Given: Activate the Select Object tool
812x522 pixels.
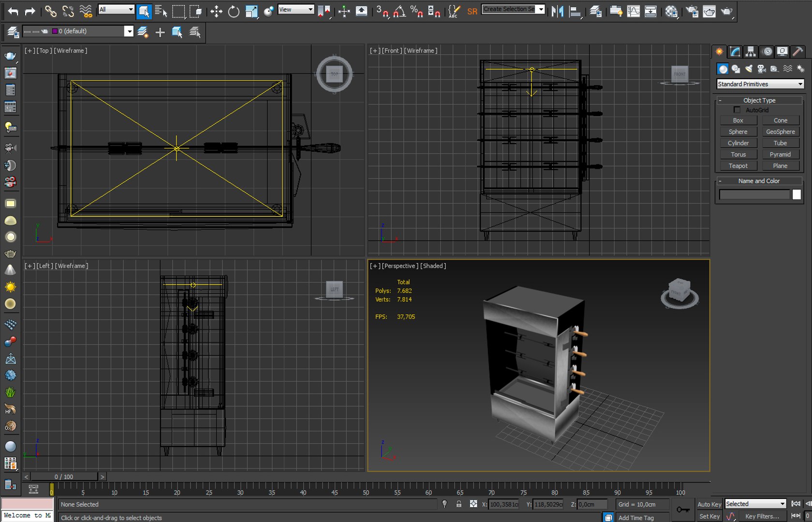Looking at the screenshot, I should click(x=144, y=11).
